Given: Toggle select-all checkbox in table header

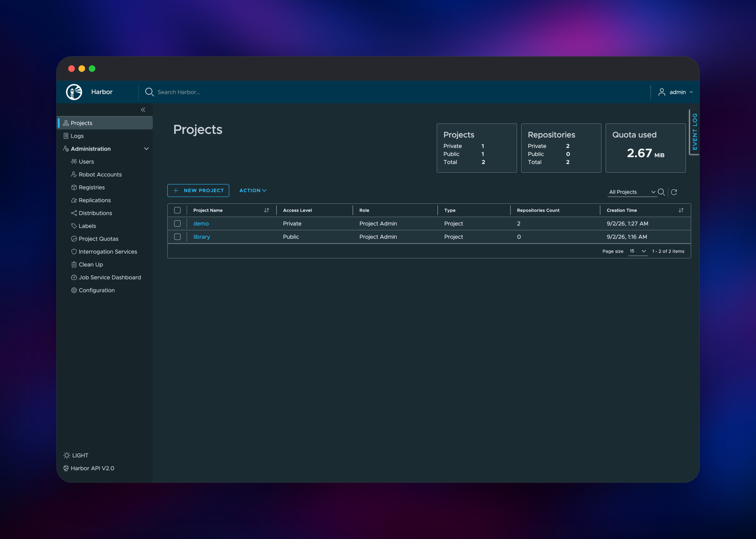Looking at the screenshot, I should pos(178,210).
